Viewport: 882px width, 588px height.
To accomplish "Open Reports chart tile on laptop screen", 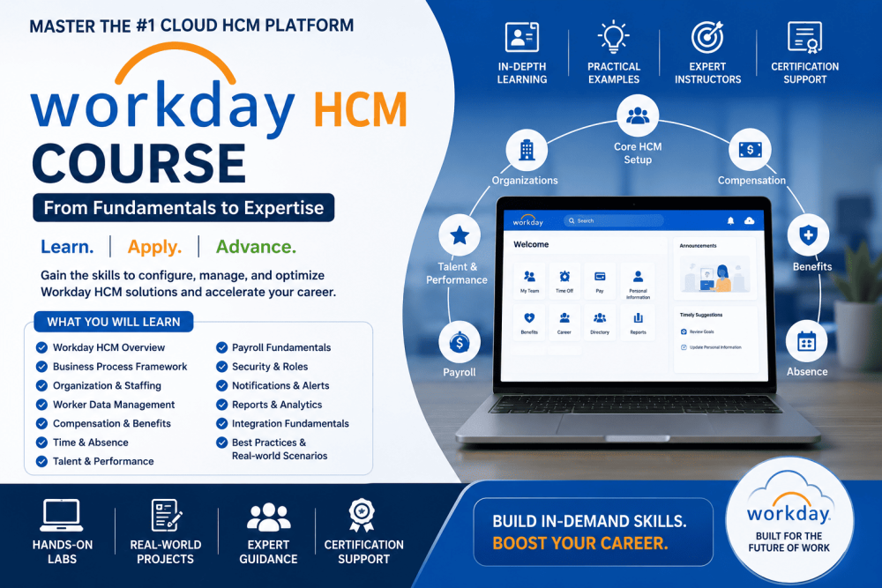I will pyautogui.click(x=638, y=323).
